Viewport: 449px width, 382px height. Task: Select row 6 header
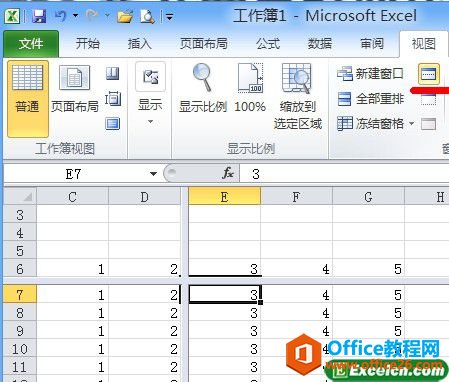click(20, 269)
